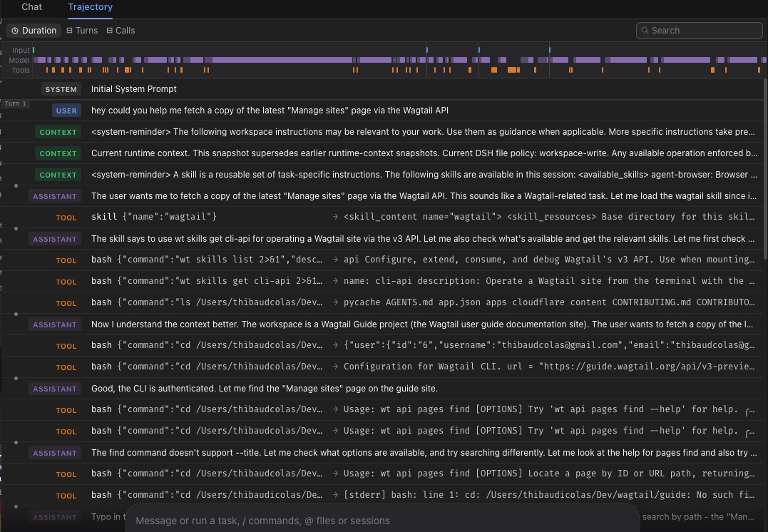
Task: Open the user message about Manage sites page
Action: 382,111
